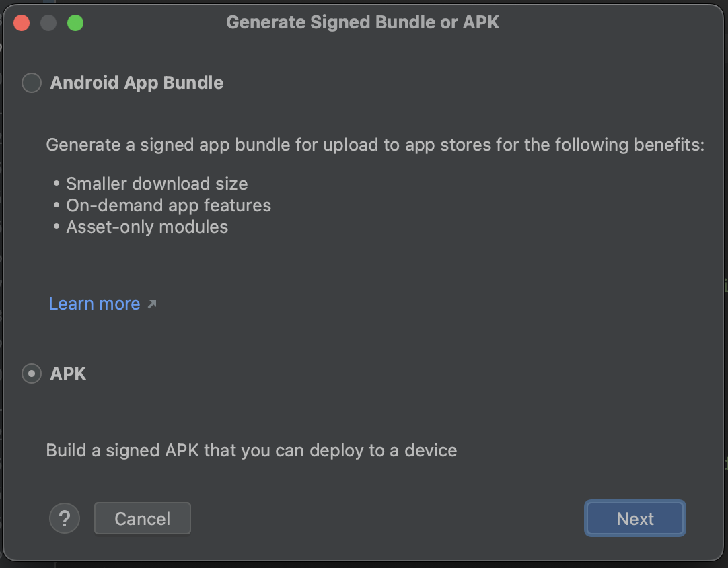Click the external-link arrow beside Learn more
The image size is (728, 568).
(152, 304)
